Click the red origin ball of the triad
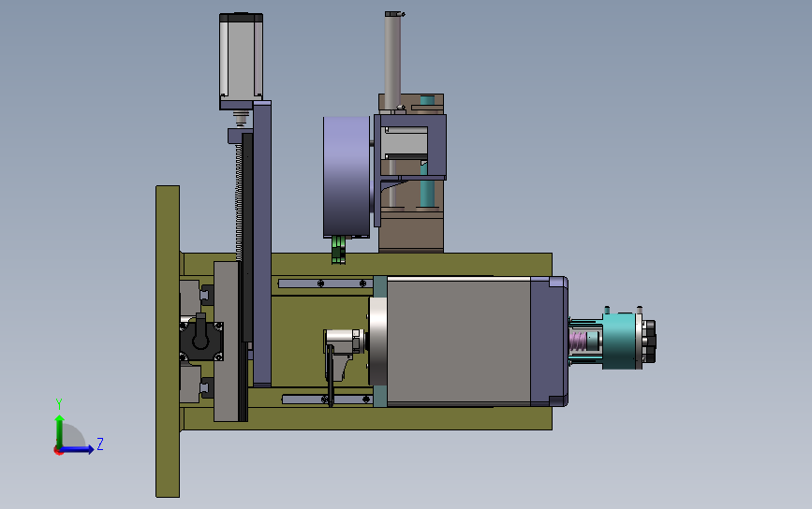 pyautogui.click(x=58, y=451)
